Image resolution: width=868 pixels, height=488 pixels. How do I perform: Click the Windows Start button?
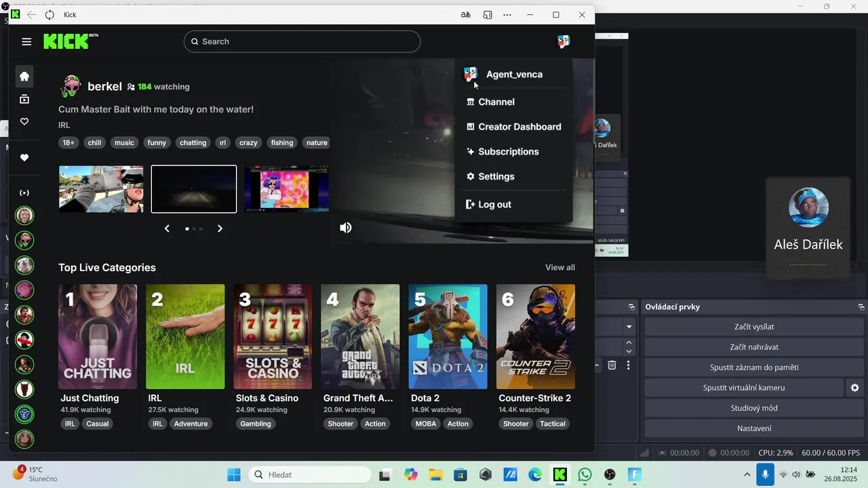coord(234,474)
